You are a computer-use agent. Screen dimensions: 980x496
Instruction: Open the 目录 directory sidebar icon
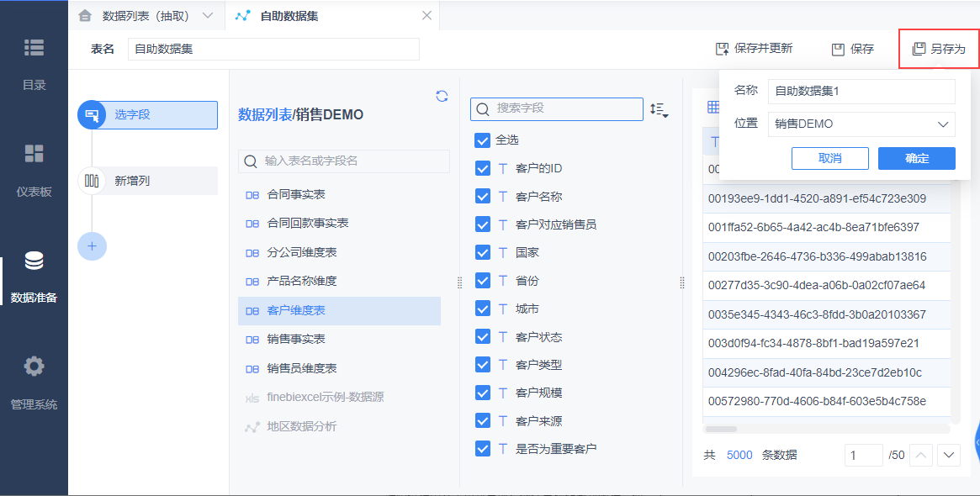click(34, 47)
